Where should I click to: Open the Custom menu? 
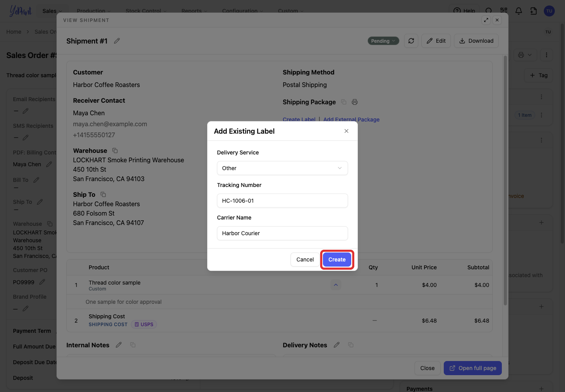291,11
